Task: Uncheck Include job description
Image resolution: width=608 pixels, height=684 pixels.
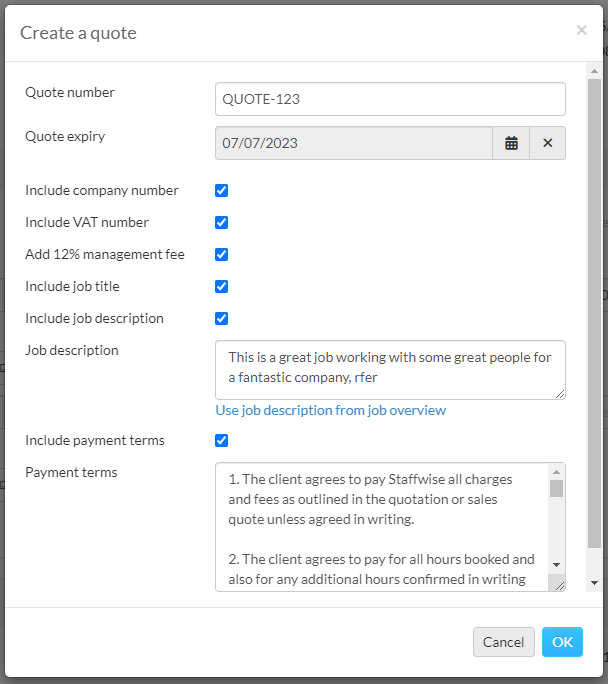Action: pos(222,318)
